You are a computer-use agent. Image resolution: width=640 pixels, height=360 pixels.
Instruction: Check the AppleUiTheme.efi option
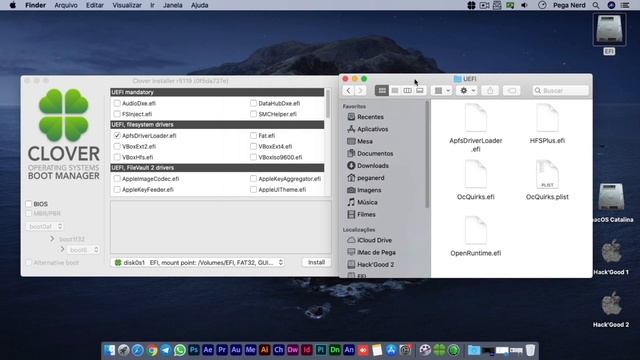point(253,189)
